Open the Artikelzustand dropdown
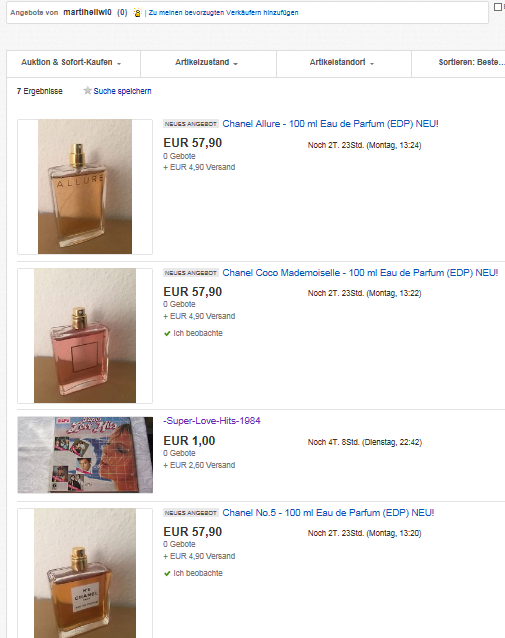The width and height of the screenshot is (505, 638). pyautogui.click(x=208, y=63)
